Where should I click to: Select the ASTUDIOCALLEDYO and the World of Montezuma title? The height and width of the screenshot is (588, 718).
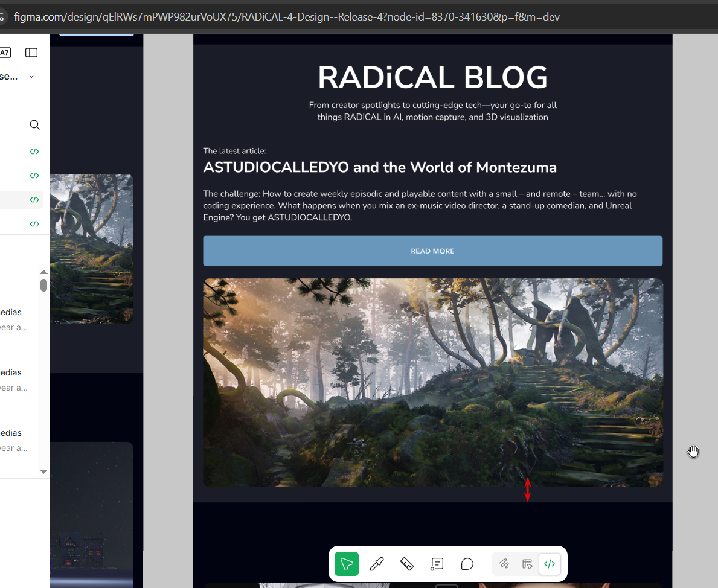tap(380, 168)
